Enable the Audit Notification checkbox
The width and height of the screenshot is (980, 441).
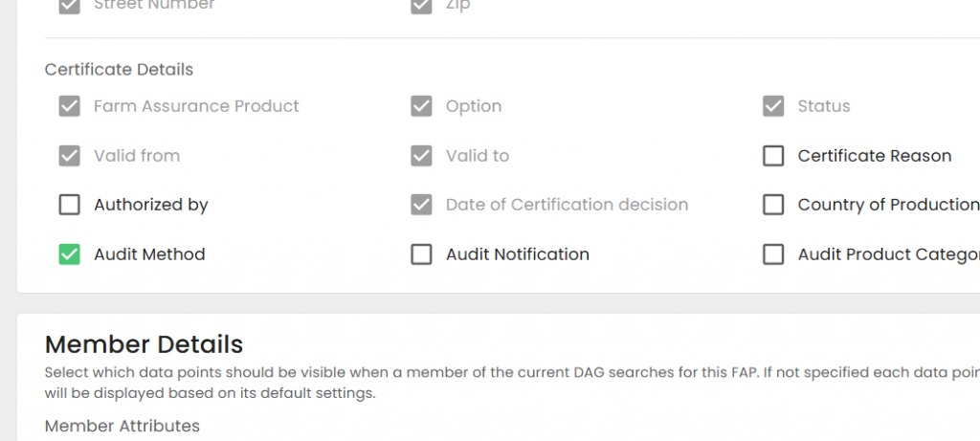point(421,254)
